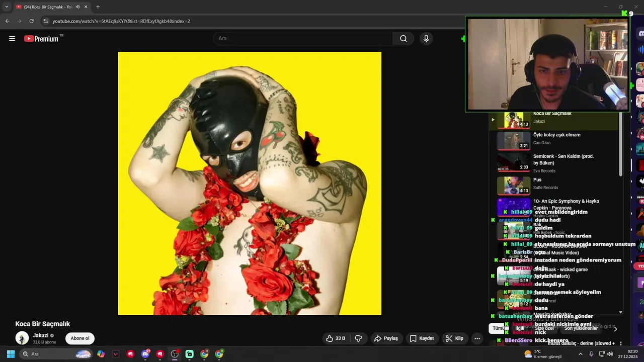This screenshot has height=362, width=644.
Task: Open the volume speaker tray icon
Action: (610, 354)
